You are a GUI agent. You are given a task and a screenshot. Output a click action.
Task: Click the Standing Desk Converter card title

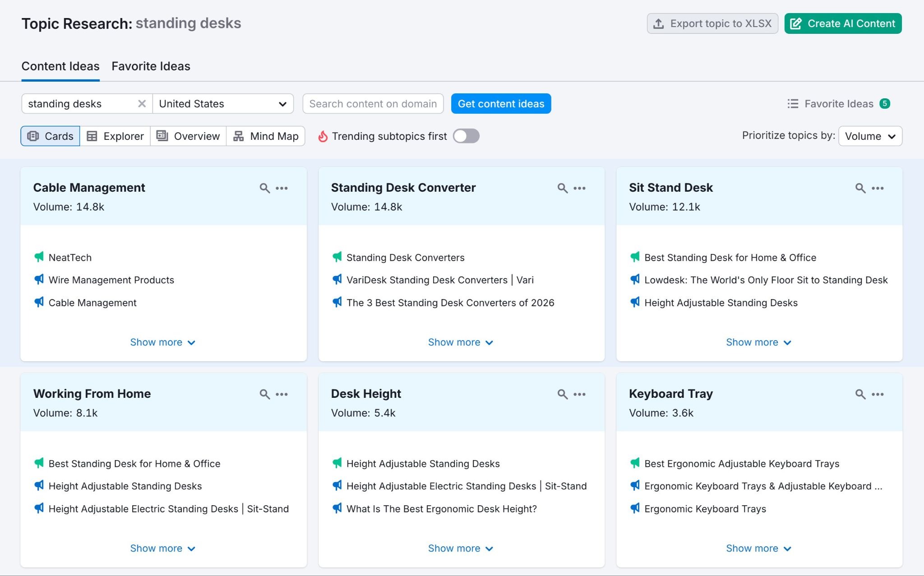(403, 188)
